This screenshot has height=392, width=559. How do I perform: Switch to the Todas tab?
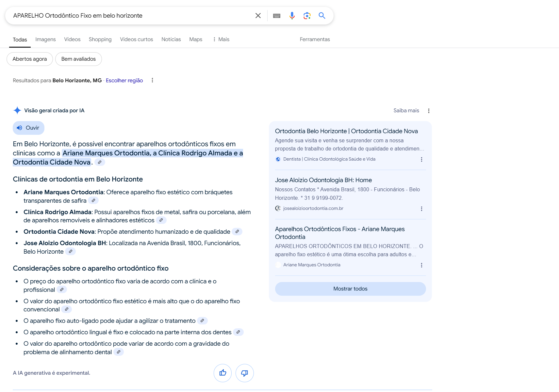click(20, 39)
